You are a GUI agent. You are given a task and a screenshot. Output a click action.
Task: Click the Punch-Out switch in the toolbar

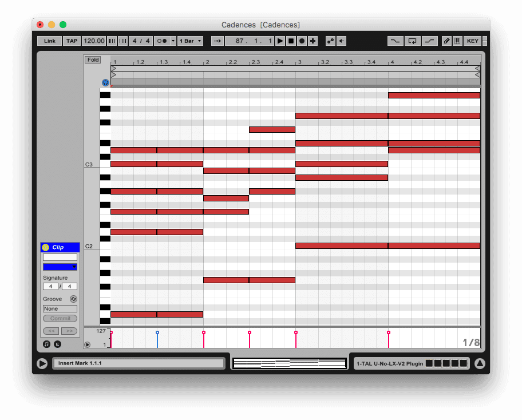pyautogui.click(x=429, y=41)
